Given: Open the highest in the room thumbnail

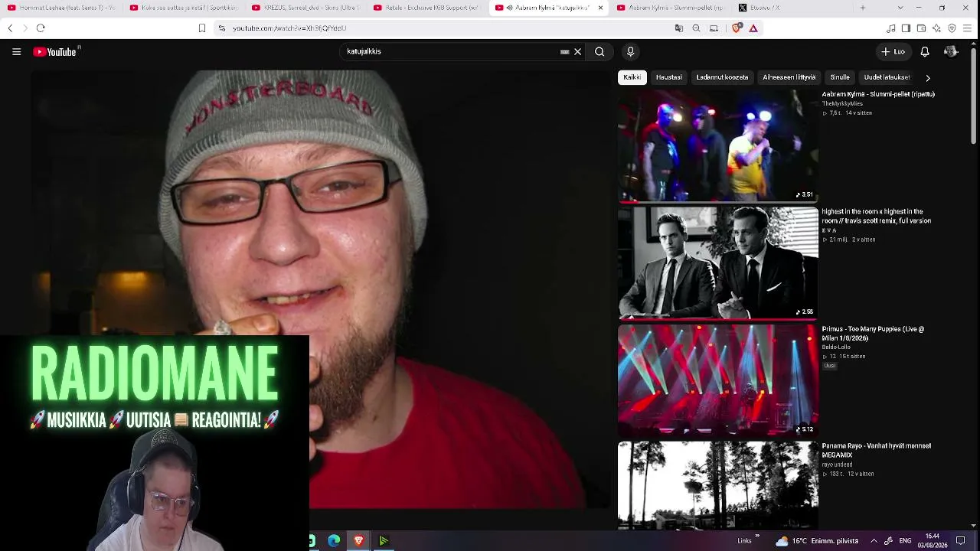Looking at the screenshot, I should click(718, 263).
